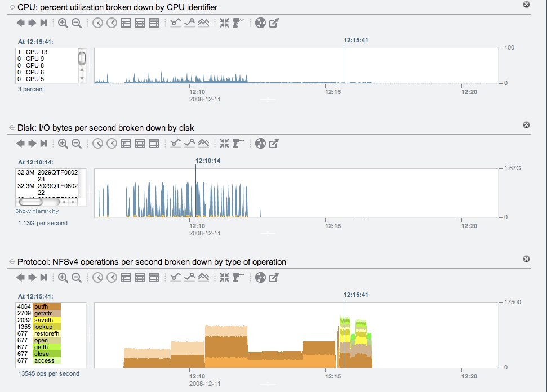This screenshot has height=392, width=547.
Task: Close the CPU percent utilization panel
Action: point(526,4)
